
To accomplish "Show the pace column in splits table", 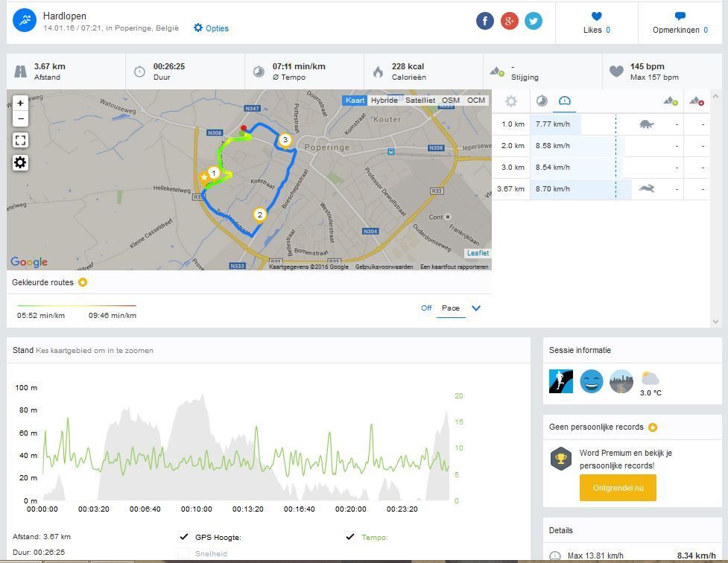I will [x=542, y=101].
